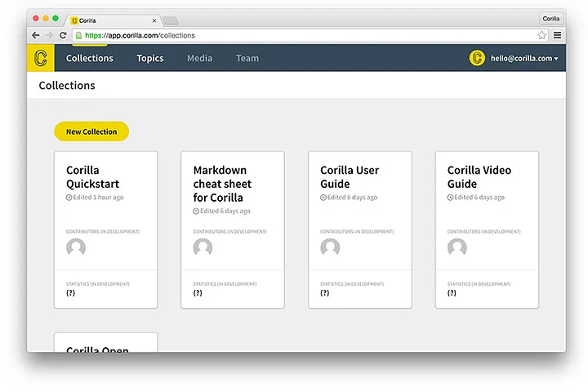Open the hello@corilla.com account dropdown

point(524,59)
